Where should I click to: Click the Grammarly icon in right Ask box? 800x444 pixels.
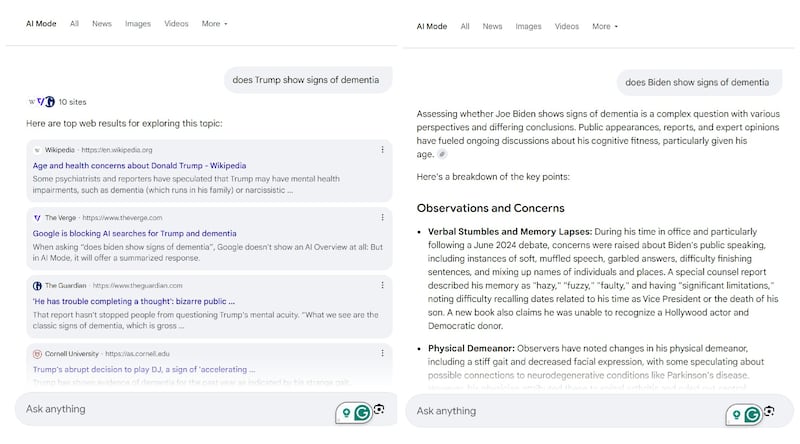coord(751,413)
